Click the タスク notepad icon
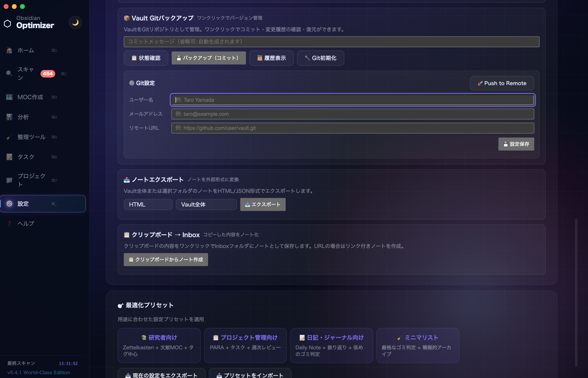 click(x=9, y=157)
